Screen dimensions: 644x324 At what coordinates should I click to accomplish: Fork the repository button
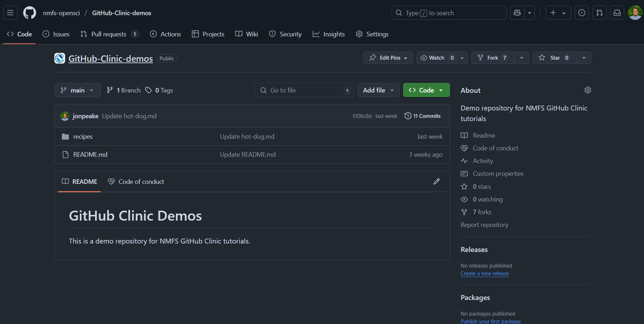(x=493, y=58)
